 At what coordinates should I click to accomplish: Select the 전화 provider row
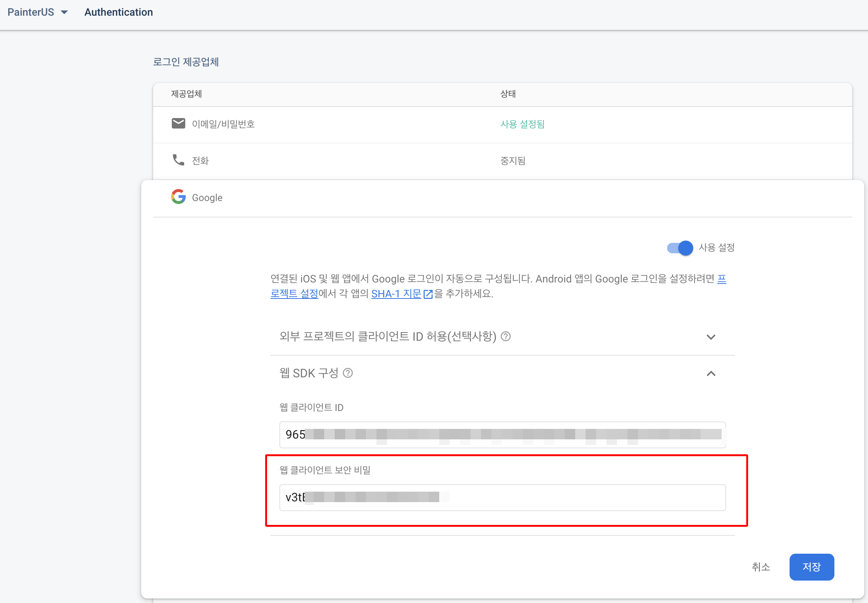[200, 161]
